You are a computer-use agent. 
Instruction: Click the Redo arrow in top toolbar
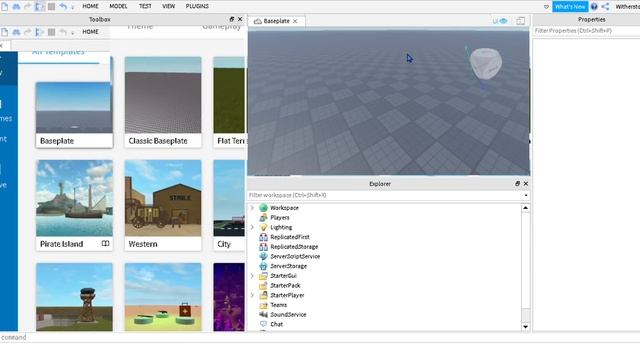[28, 6]
